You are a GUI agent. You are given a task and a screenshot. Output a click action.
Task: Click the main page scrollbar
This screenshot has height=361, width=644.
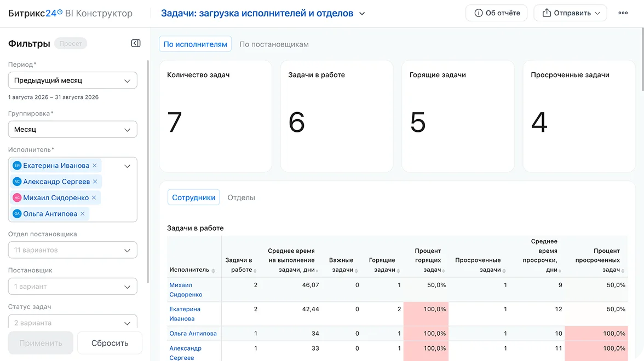[x=642, y=60]
